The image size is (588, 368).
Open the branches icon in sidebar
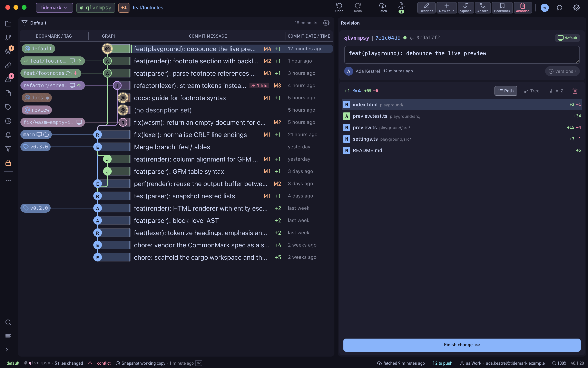8,37
